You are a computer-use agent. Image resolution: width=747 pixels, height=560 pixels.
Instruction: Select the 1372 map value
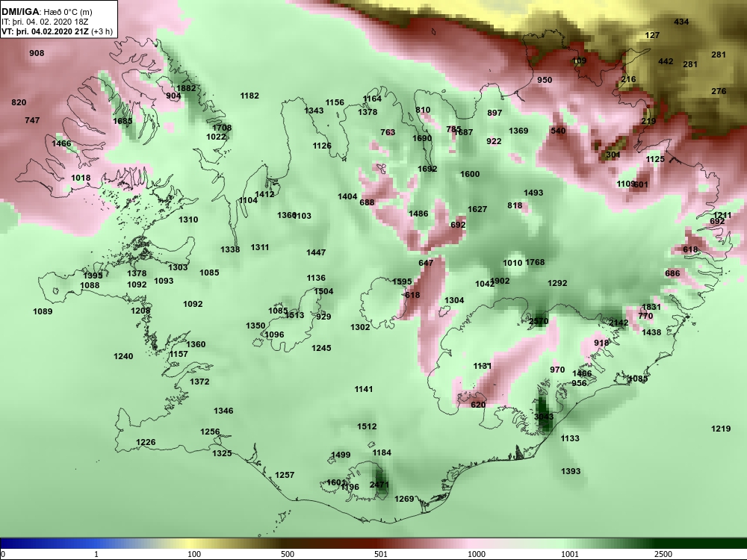coord(199,382)
